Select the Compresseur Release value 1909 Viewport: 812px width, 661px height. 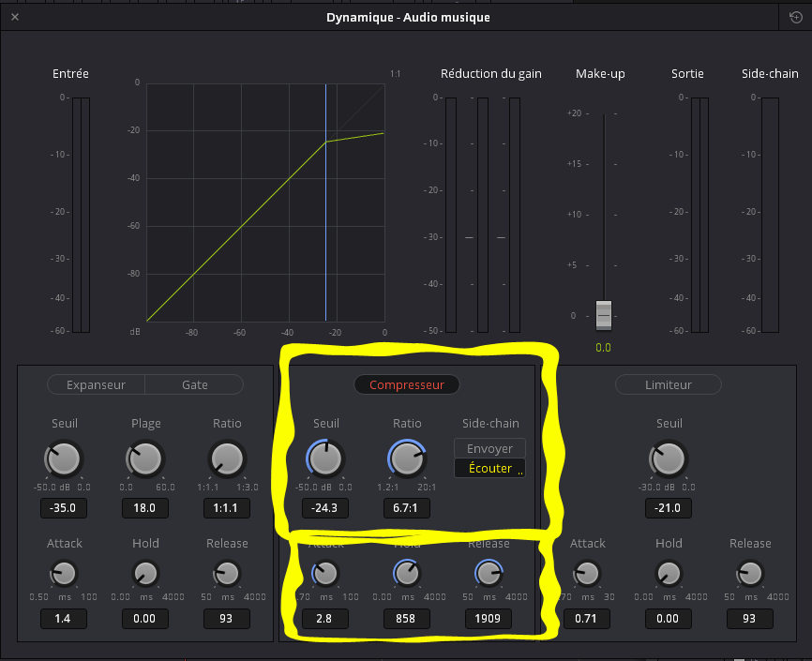(489, 619)
